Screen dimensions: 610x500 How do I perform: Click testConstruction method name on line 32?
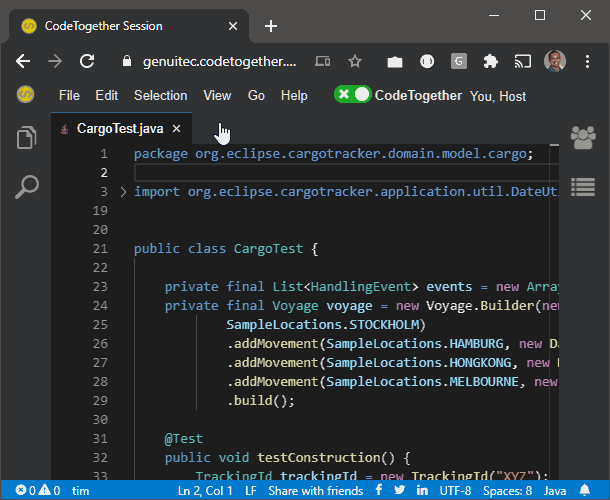(x=318, y=458)
